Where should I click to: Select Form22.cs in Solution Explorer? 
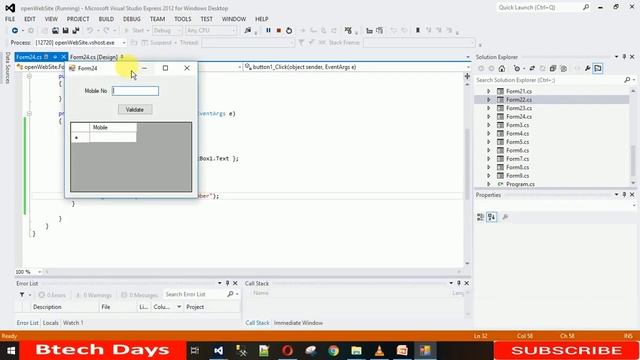[x=519, y=100]
